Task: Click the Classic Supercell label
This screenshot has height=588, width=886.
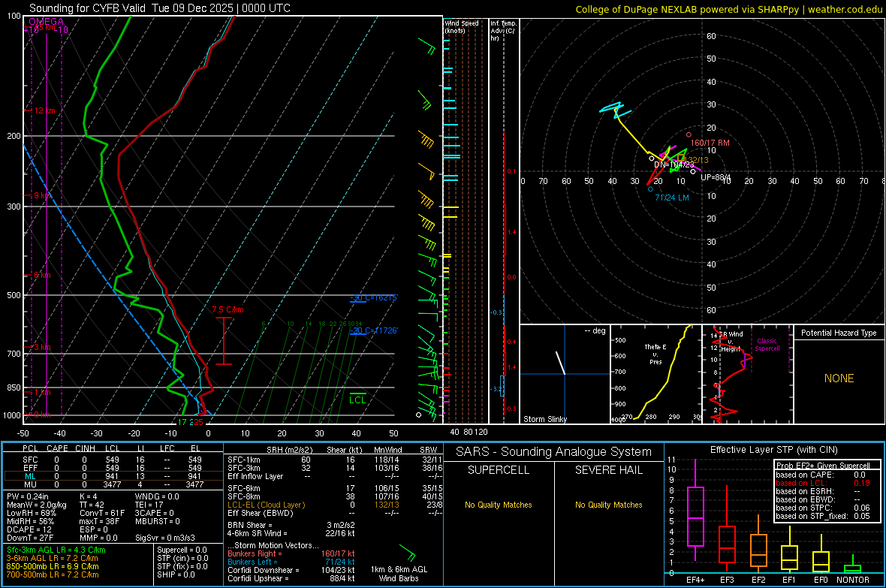Action: pyautogui.click(x=767, y=345)
